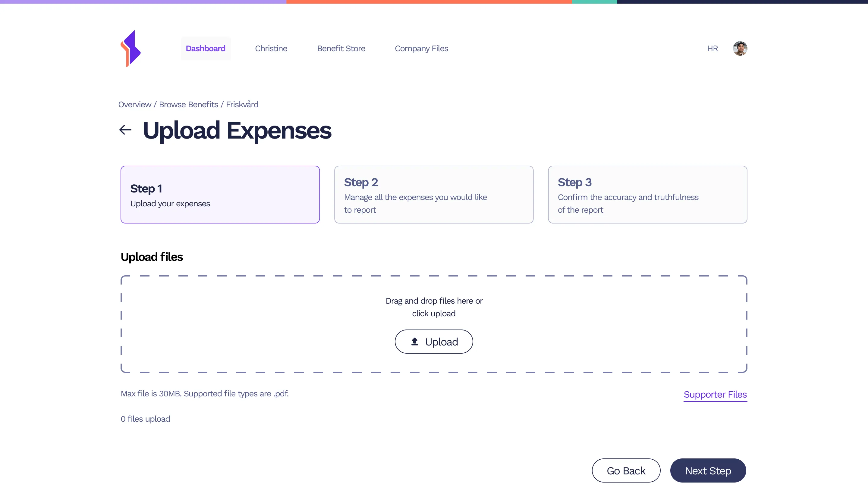The width and height of the screenshot is (868, 500).
Task: Click the 'Drag and drop files here' text
Action: click(434, 307)
